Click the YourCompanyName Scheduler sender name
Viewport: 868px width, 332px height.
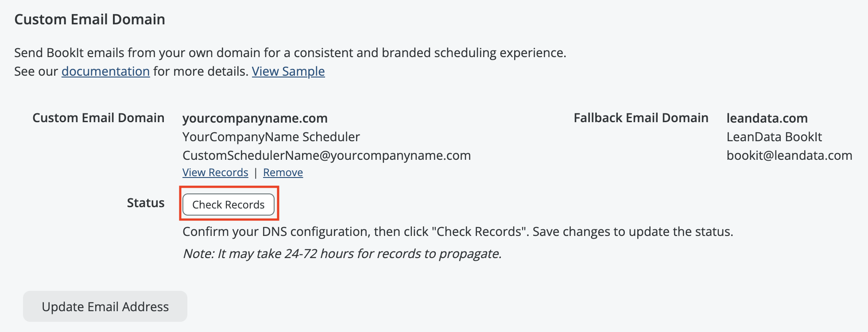[271, 137]
